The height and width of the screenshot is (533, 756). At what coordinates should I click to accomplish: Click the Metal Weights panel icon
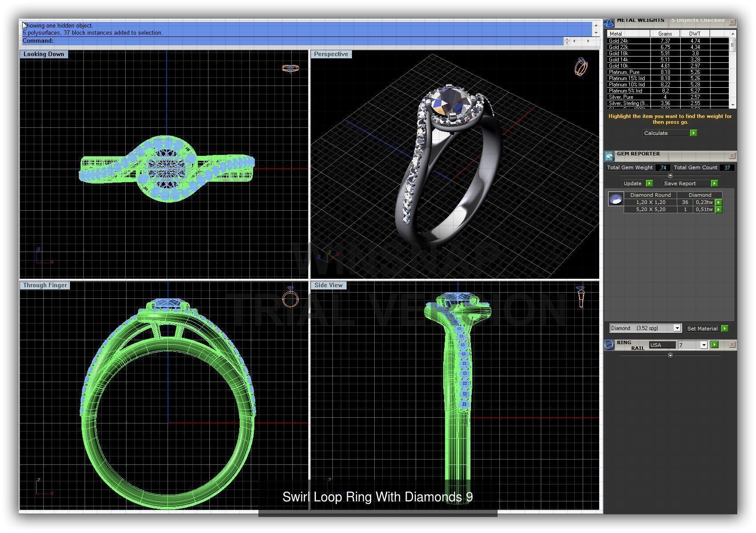coord(609,23)
